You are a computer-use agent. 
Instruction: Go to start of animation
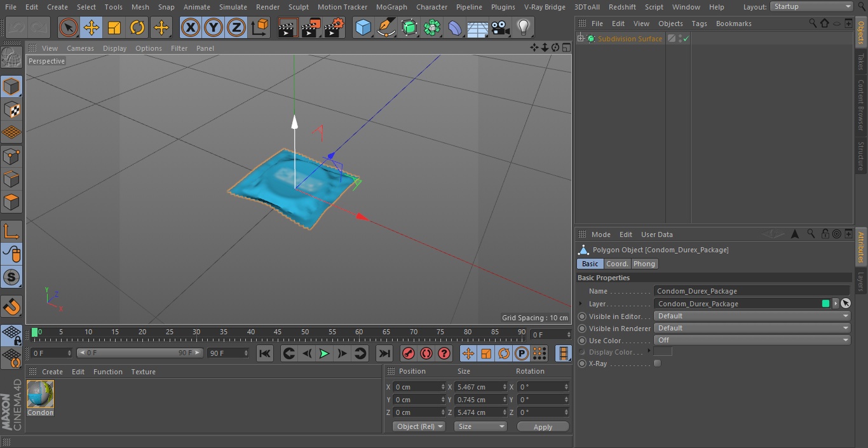click(265, 353)
